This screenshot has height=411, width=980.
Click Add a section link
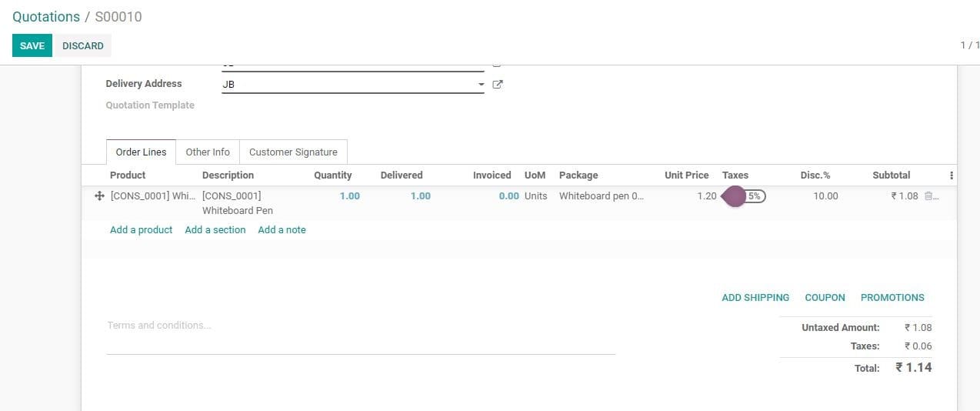pos(215,230)
